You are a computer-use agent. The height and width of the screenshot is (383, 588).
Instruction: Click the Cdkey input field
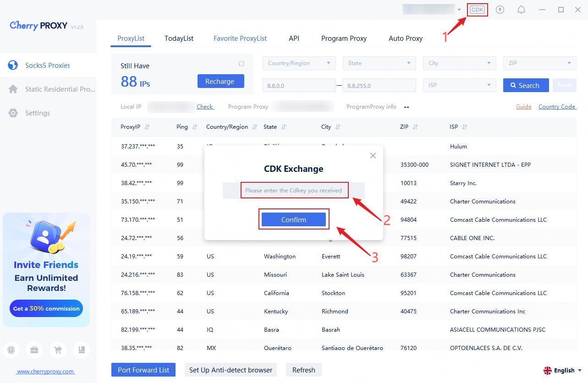(293, 191)
